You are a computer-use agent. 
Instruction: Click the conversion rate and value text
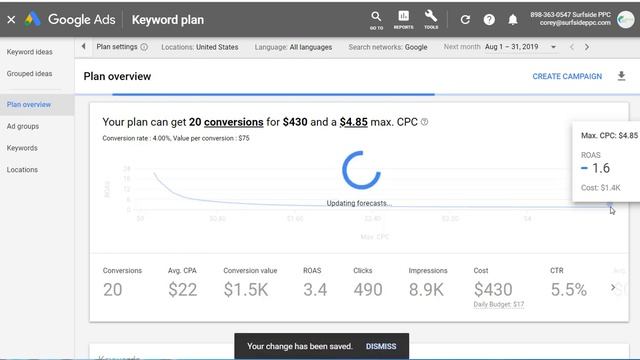176,138
